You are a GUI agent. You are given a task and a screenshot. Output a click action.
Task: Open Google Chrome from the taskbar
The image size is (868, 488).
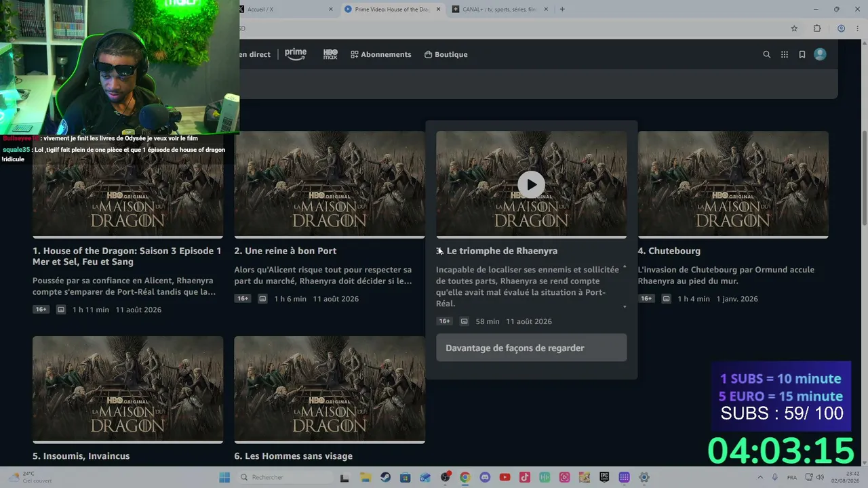[x=465, y=477]
